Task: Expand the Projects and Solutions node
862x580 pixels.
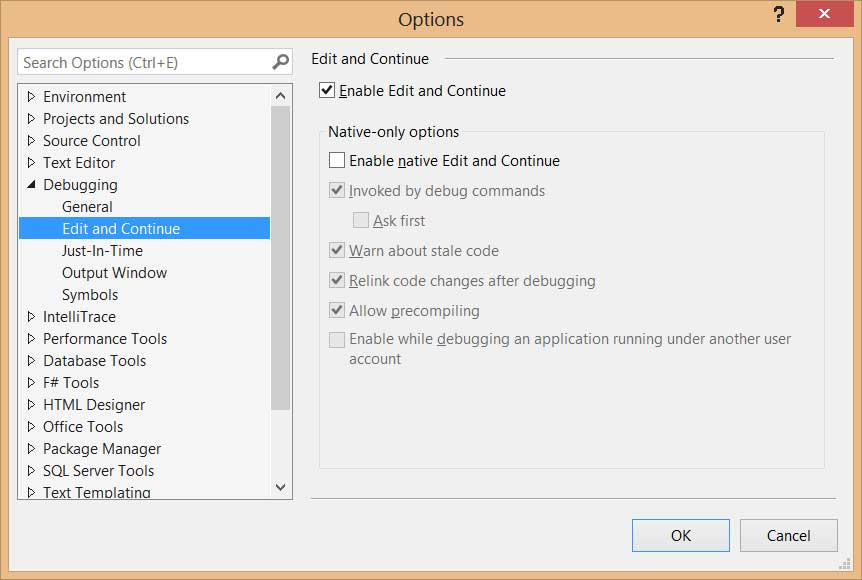Action: (31, 119)
